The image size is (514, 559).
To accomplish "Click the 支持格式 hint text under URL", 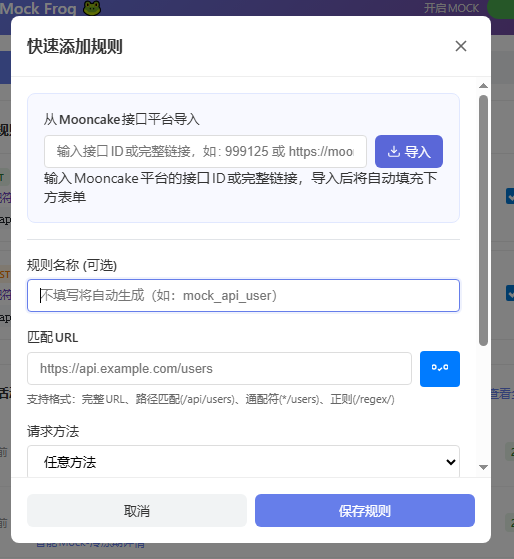I will tap(211, 399).
